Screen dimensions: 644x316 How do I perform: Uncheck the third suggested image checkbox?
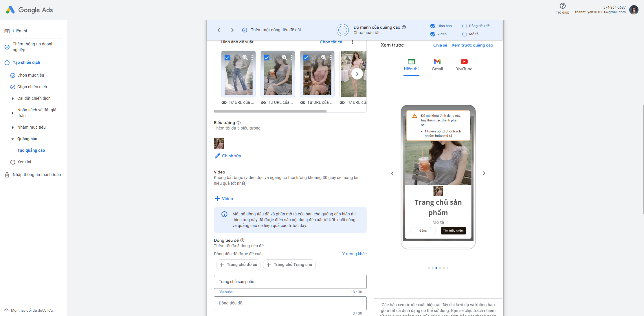click(x=306, y=58)
